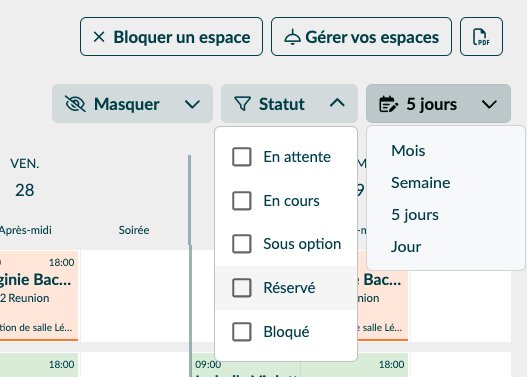Screen dimensions: 527x377
Task: Click the bell icon in Gérer vos espaces
Action: (292, 37)
